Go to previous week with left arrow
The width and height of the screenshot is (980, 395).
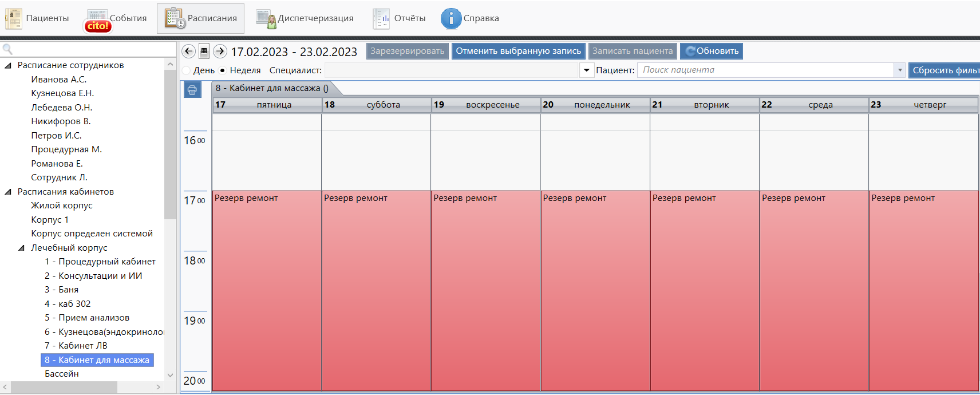click(188, 51)
